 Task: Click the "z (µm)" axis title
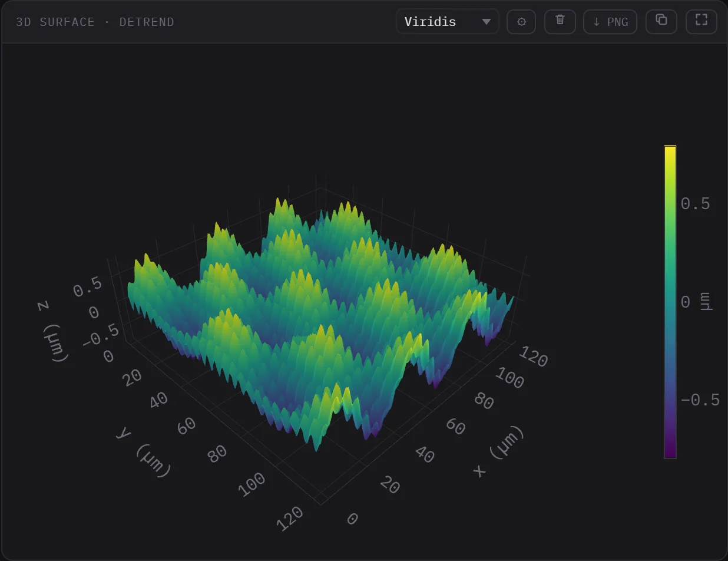[53, 331]
